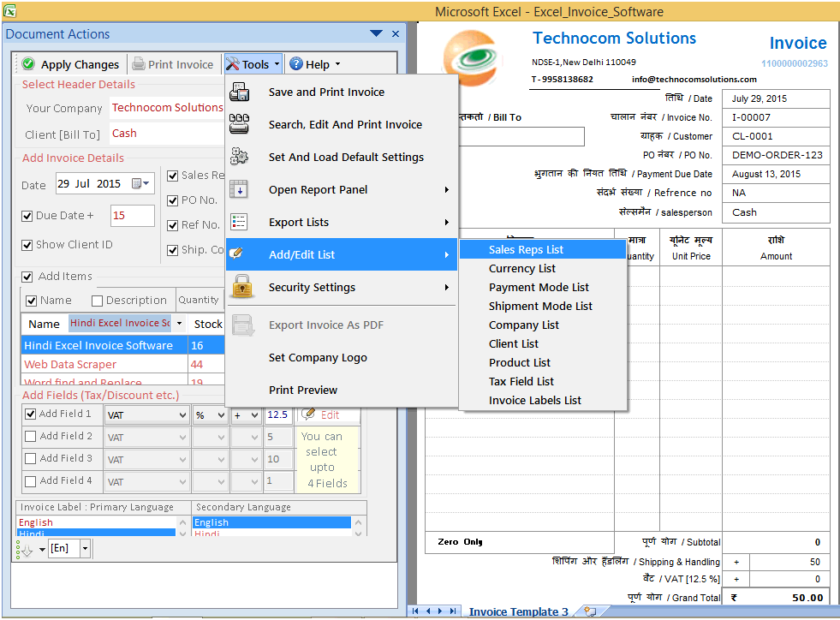This screenshot has width=840, height=620.
Task: Click the Print Invoice printer icon
Action: tap(139, 63)
